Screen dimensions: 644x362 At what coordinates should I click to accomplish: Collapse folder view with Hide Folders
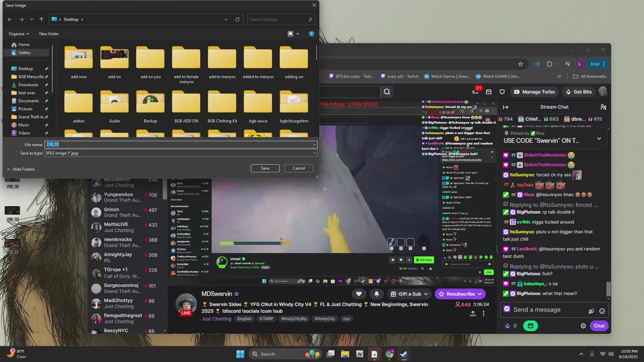pos(21,169)
